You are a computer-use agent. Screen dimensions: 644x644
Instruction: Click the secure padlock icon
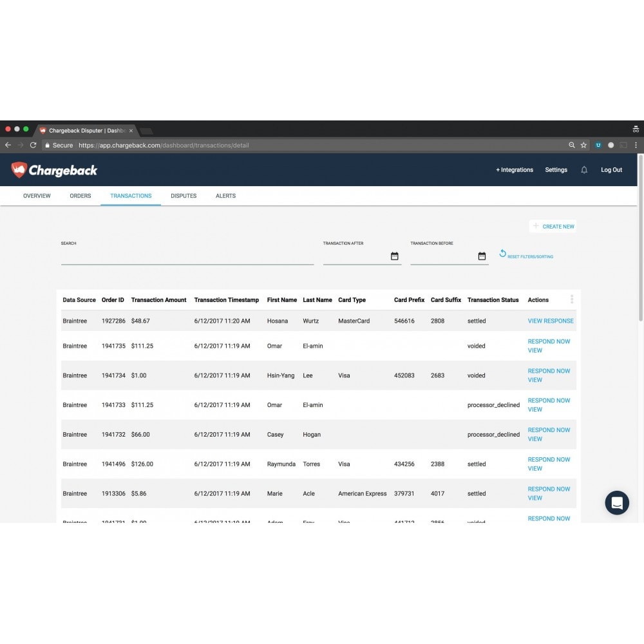click(x=47, y=145)
